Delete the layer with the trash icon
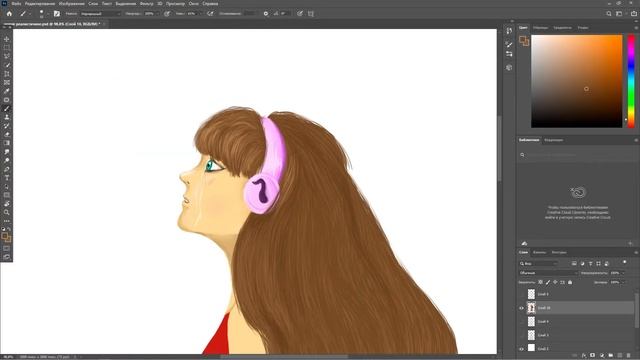 (x=629, y=356)
